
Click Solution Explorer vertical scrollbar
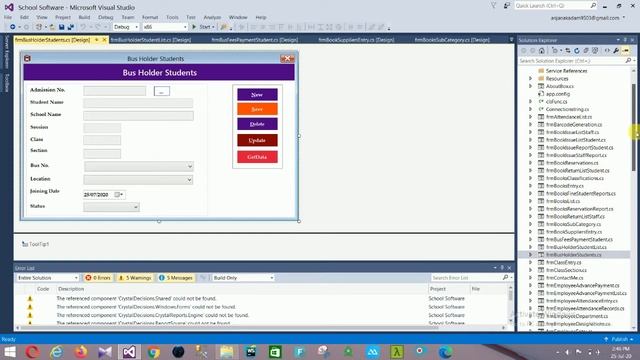[x=633, y=127]
